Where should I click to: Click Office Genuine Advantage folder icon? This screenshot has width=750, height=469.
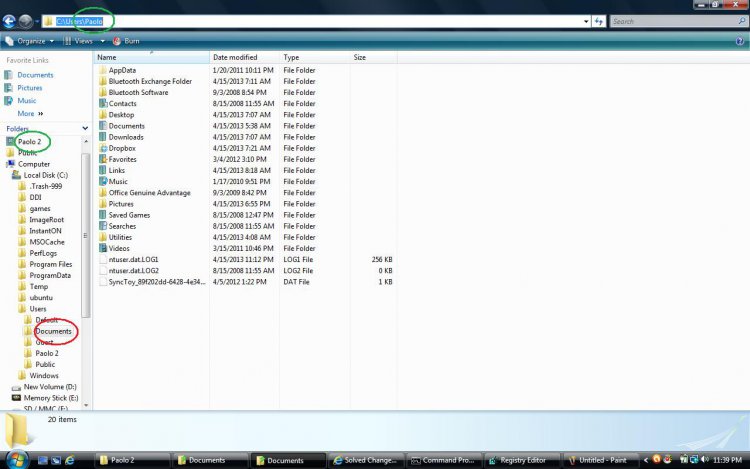(x=102, y=193)
